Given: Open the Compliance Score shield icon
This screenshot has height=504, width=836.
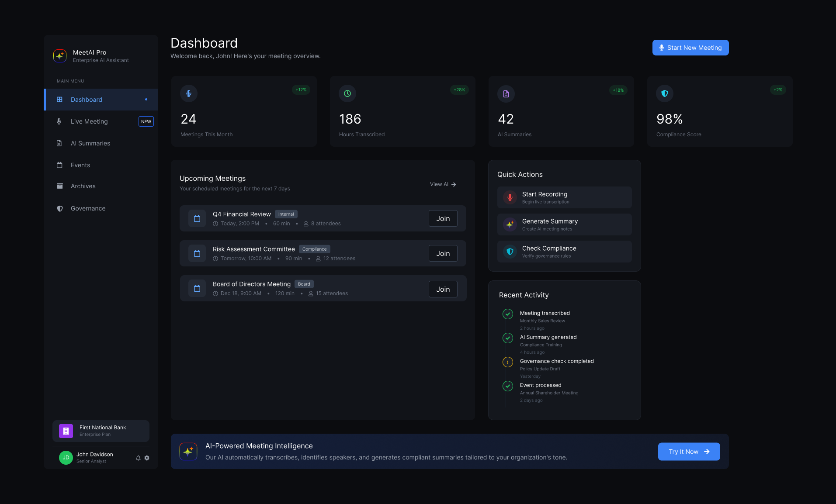Looking at the screenshot, I should click(x=664, y=93).
